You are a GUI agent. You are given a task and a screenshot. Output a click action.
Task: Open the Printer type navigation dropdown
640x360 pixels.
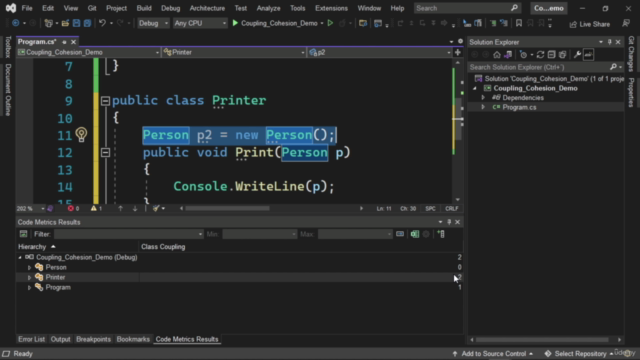(x=234, y=52)
